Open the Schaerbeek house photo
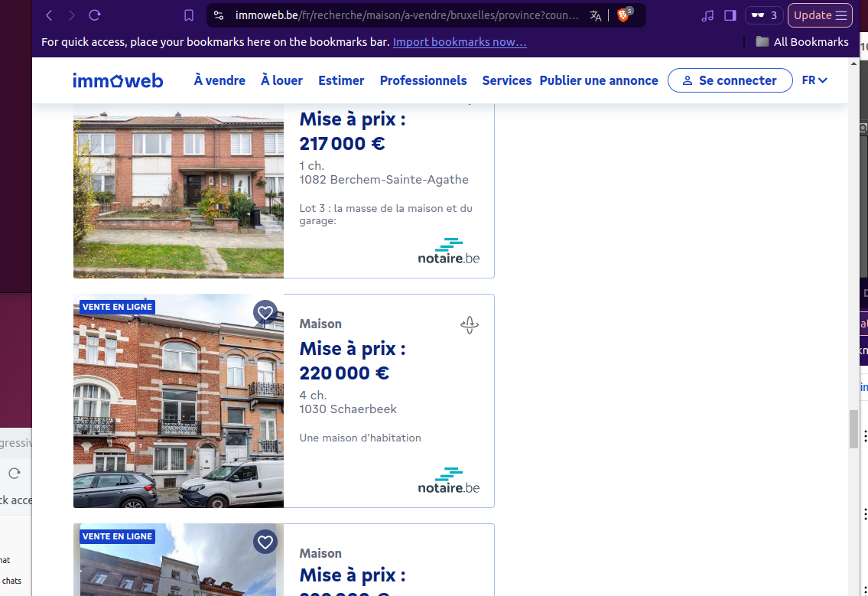This screenshot has height=596, width=868. pos(178,401)
